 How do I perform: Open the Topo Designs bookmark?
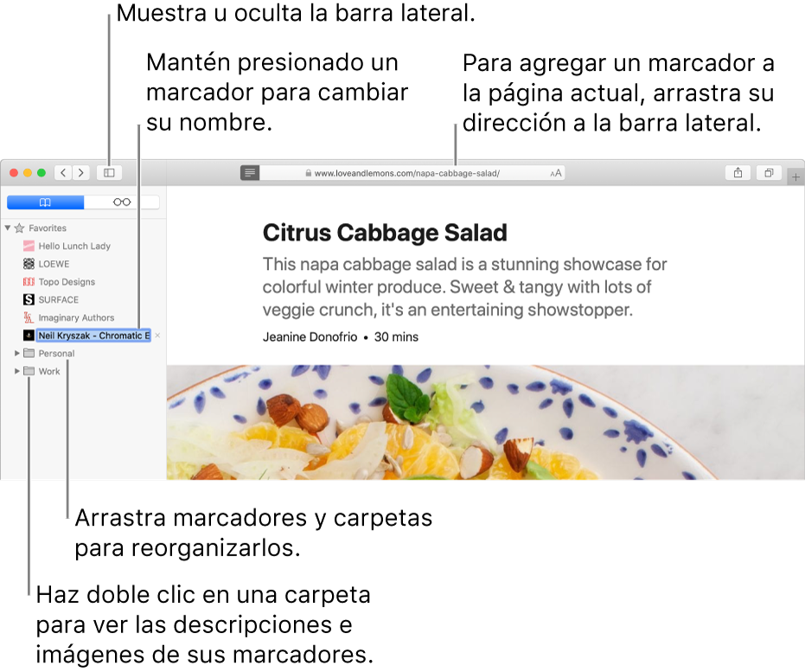click(x=67, y=282)
